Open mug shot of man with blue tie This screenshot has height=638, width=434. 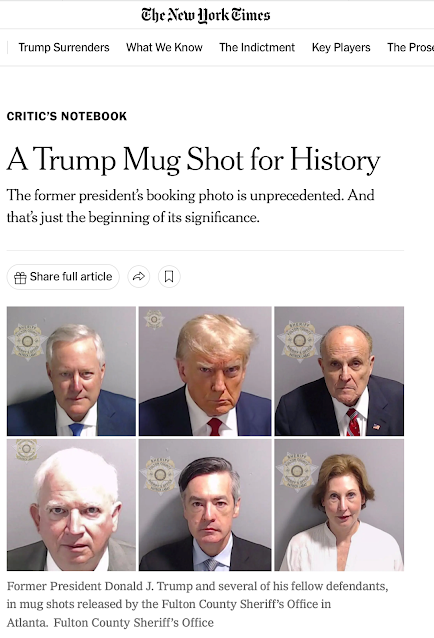71,371
